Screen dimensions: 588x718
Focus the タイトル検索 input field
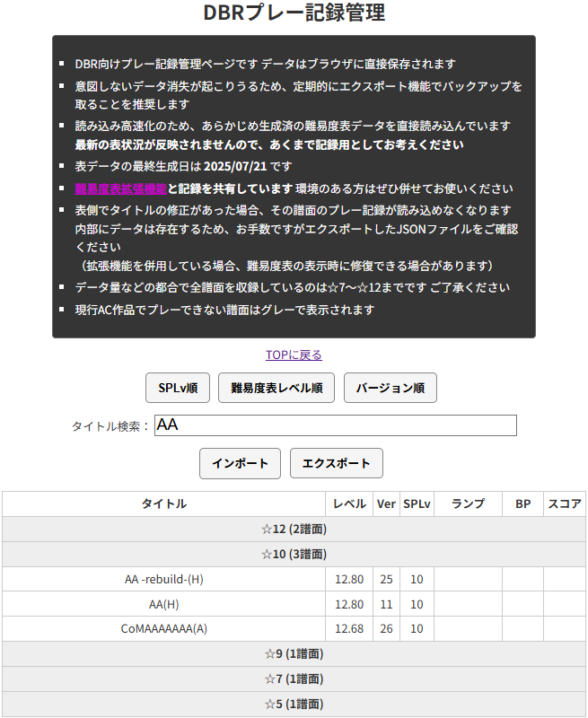coord(336,425)
